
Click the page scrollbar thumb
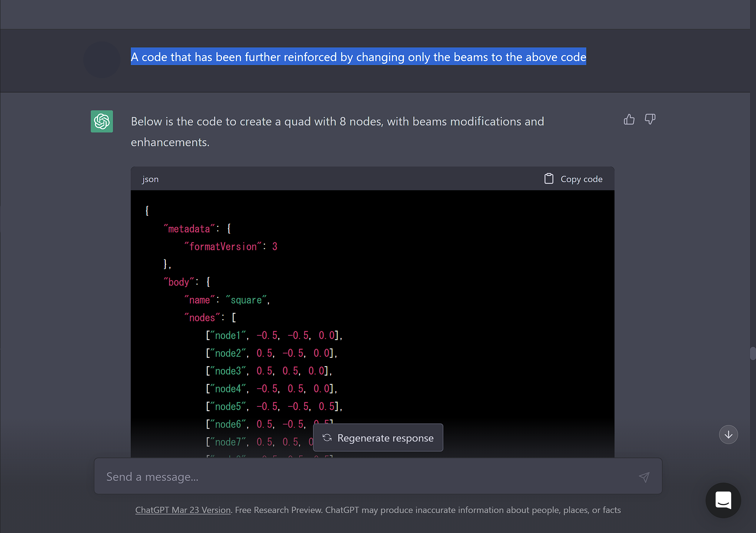pyautogui.click(x=753, y=353)
